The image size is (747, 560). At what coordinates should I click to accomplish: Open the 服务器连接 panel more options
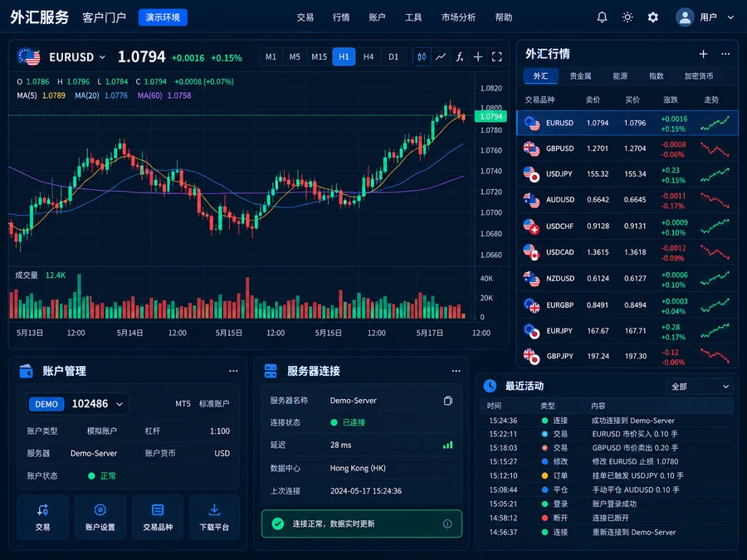(456, 371)
